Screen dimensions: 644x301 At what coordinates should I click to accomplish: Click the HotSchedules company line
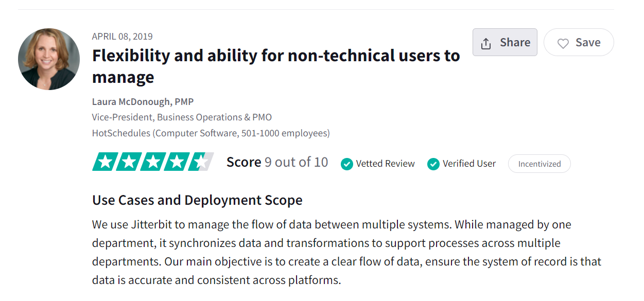point(211,133)
